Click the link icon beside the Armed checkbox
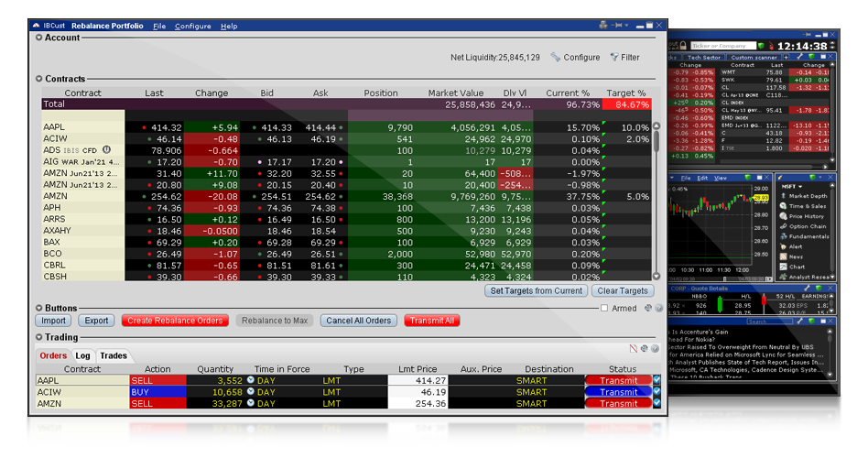This screenshot has width=868, height=458. pyautogui.click(x=648, y=308)
